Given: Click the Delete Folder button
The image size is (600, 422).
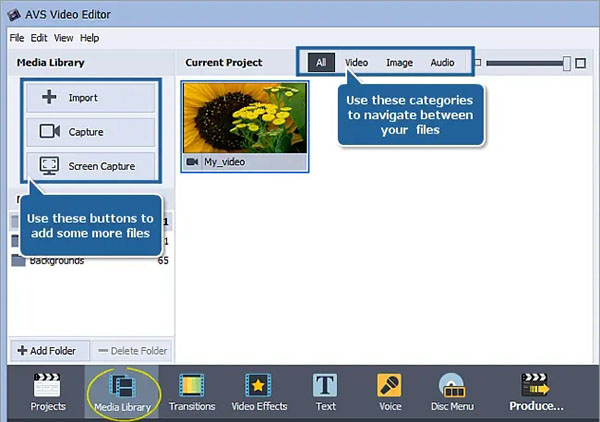Looking at the screenshot, I should click(132, 350).
